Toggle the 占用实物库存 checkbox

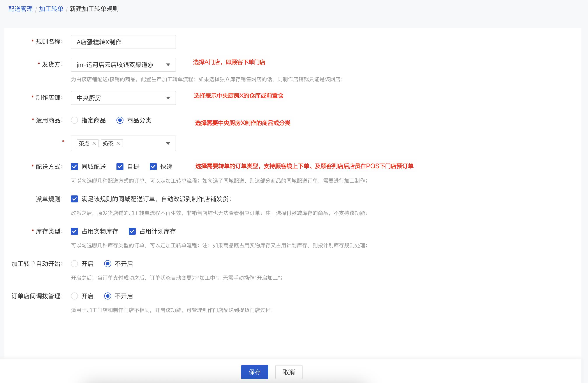click(74, 231)
